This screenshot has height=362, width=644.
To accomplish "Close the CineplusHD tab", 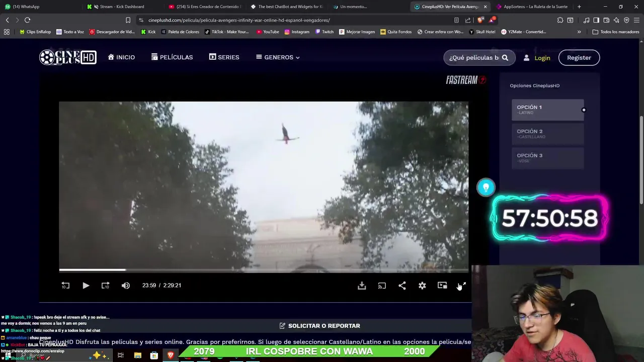I will coord(486,7).
